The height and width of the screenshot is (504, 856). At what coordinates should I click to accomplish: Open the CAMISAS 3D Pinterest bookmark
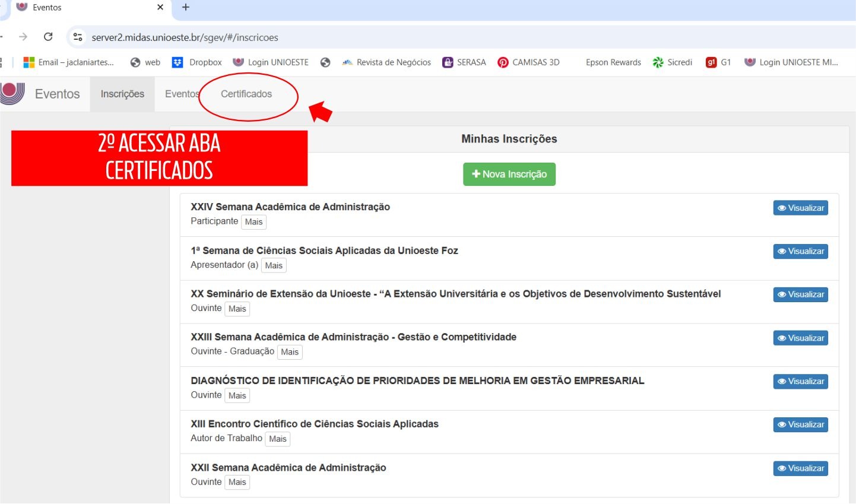(528, 62)
